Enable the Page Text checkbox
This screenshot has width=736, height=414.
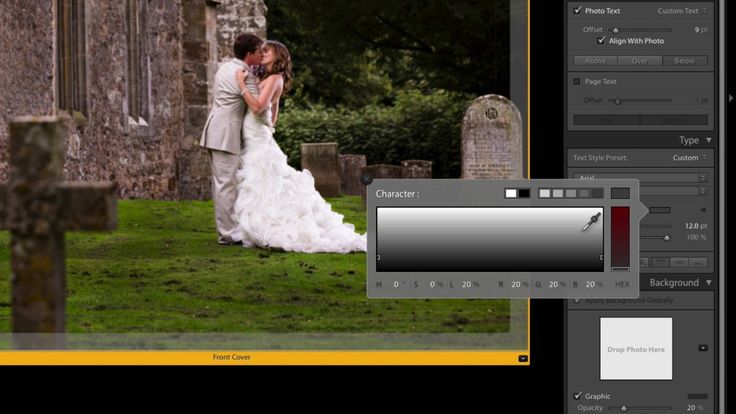click(577, 81)
